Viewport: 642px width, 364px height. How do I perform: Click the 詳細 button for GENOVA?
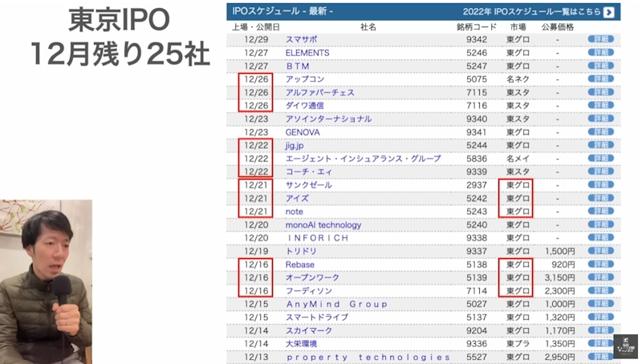pos(600,131)
